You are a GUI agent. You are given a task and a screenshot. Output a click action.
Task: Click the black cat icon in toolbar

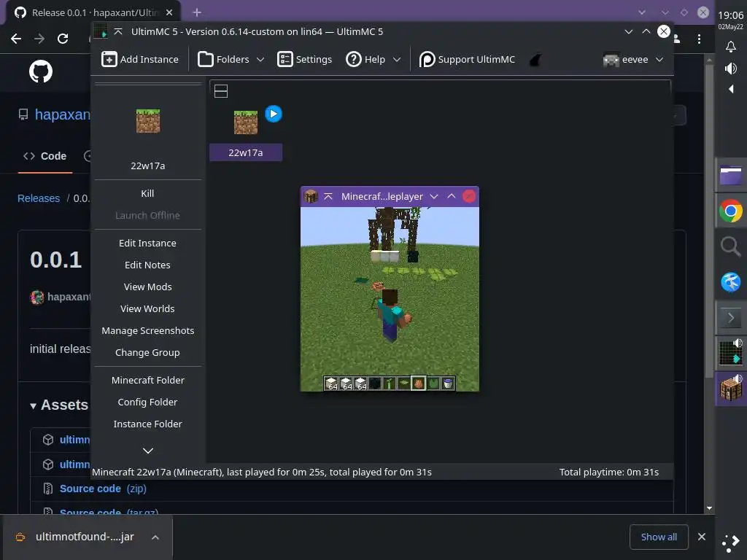pos(535,60)
